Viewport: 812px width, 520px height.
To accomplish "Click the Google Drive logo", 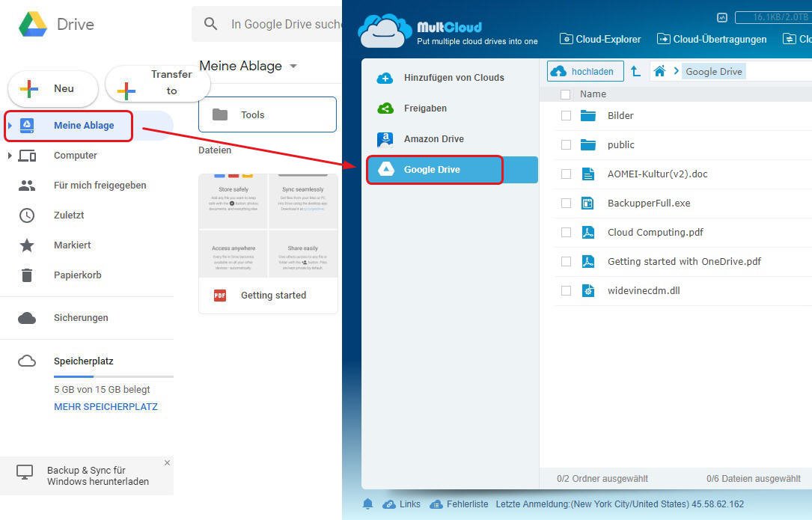I will (33, 24).
